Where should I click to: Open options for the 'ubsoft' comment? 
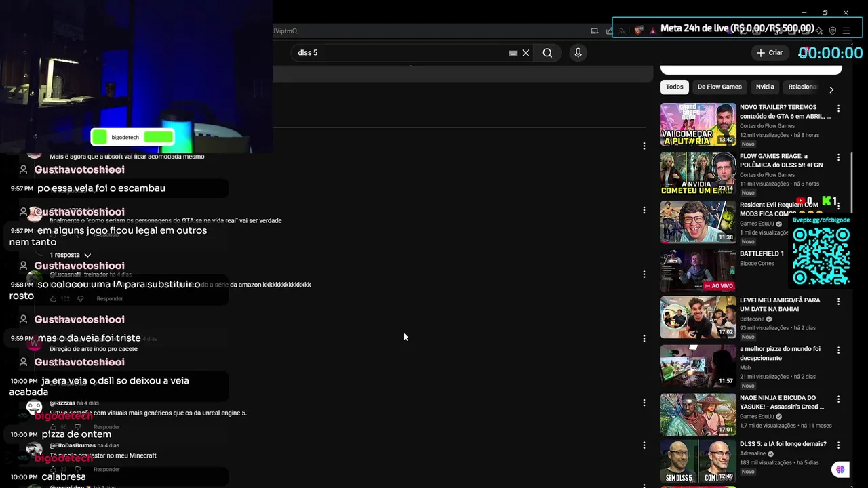tap(644, 146)
